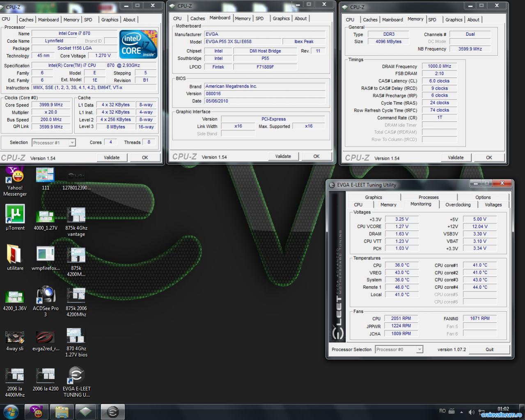Select the 2006 la 4400Mhz desktop icon

click(x=15, y=383)
